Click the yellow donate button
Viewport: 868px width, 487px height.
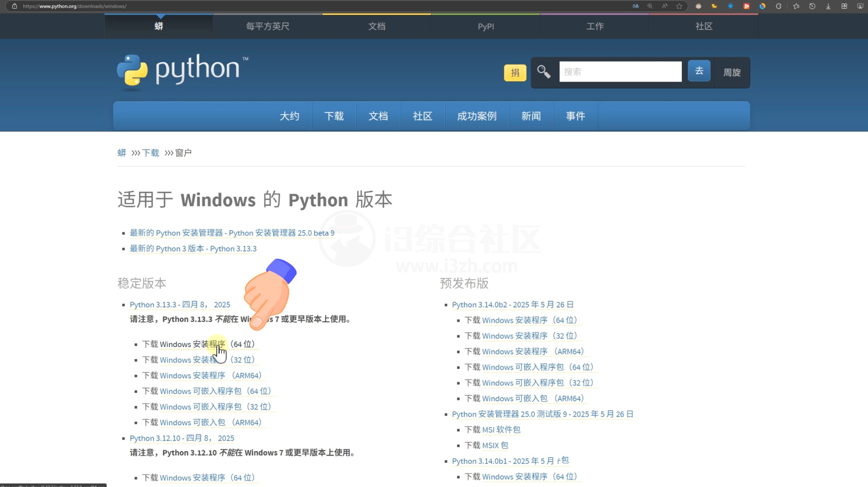[x=515, y=73]
